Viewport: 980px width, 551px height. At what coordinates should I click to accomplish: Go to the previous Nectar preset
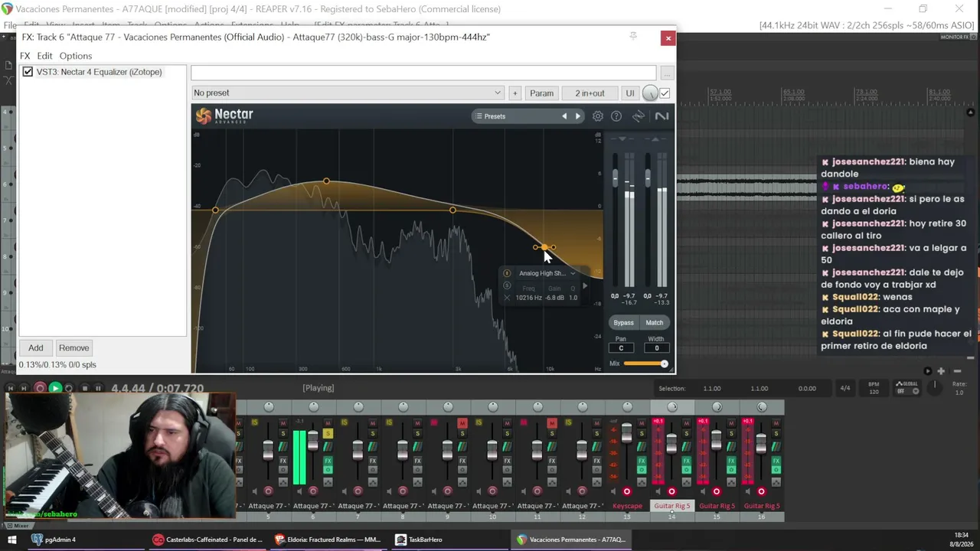pyautogui.click(x=564, y=116)
